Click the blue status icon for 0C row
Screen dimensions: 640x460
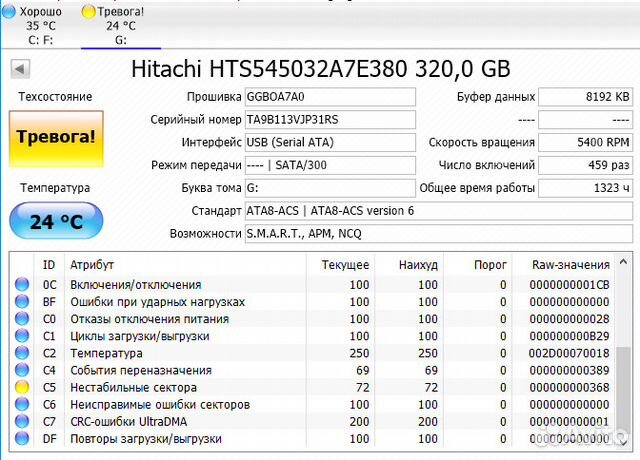22,284
